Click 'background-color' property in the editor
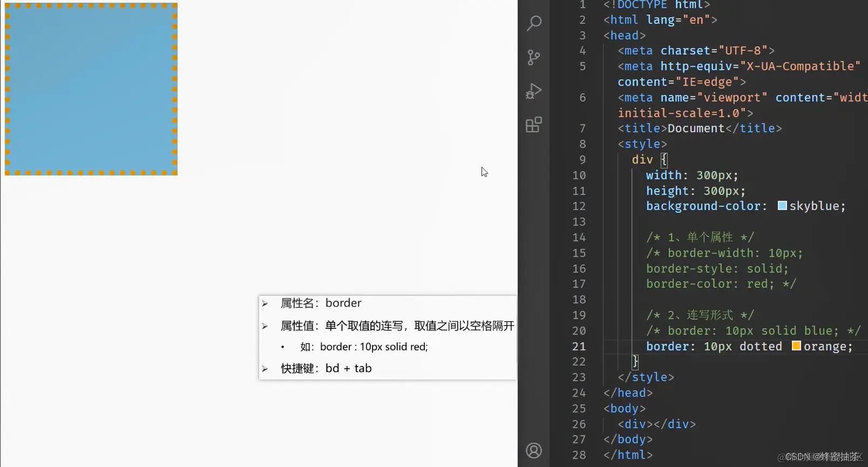868x467 pixels. [703, 206]
